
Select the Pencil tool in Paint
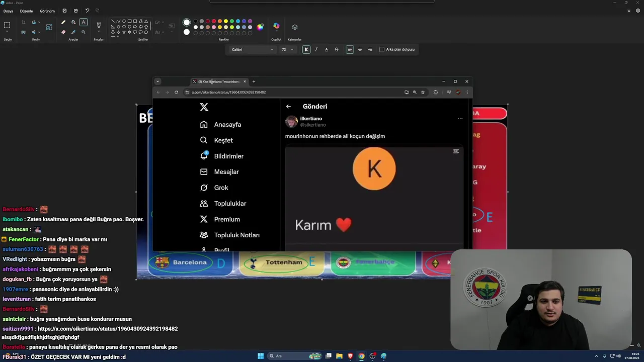pyautogui.click(x=63, y=22)
